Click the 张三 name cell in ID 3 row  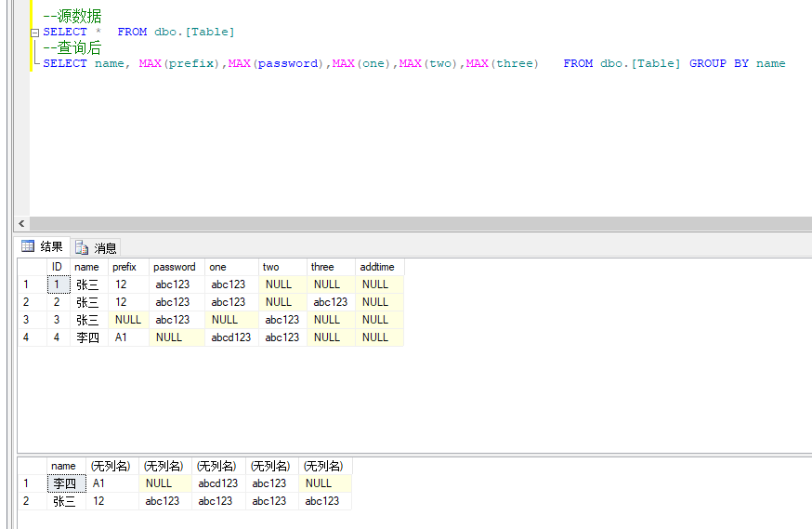point(89,320)
